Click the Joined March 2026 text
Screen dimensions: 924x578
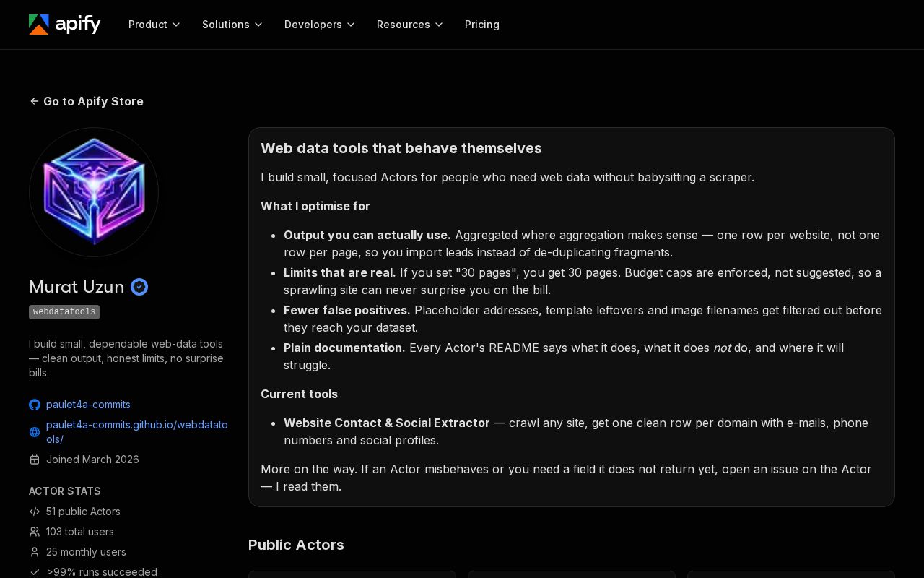point(92,460)
